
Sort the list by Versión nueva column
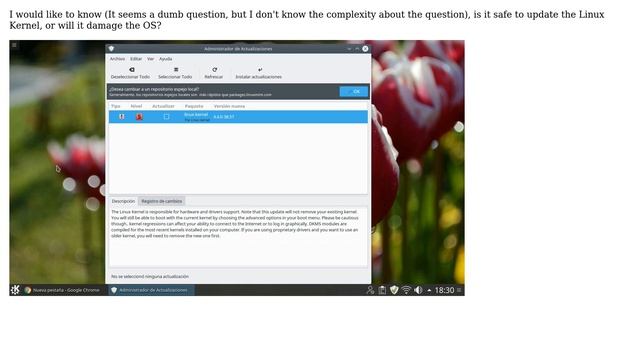229,106
